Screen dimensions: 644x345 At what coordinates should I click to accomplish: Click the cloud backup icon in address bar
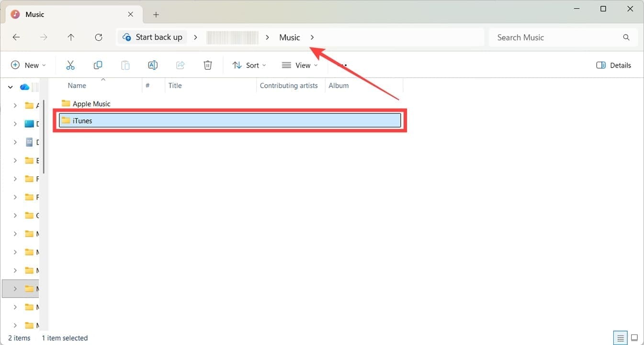point(127,37)
